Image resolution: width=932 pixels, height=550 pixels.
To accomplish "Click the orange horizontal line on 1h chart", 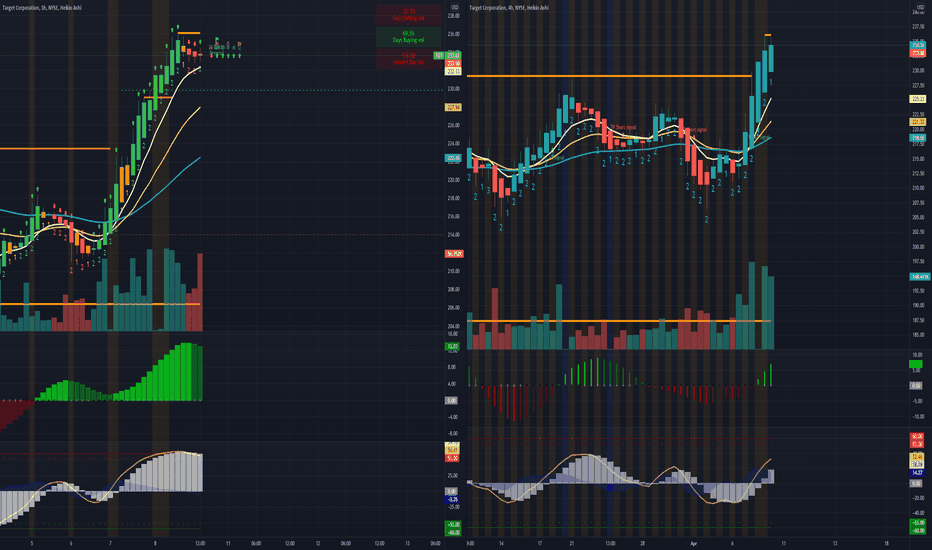I will click(x=55, y=149).
